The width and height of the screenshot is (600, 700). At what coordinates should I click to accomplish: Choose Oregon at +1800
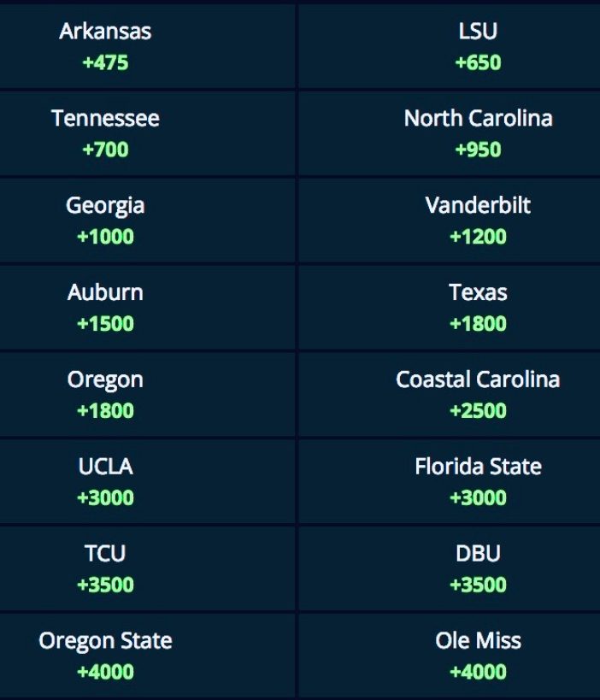(x=105, y=395)
